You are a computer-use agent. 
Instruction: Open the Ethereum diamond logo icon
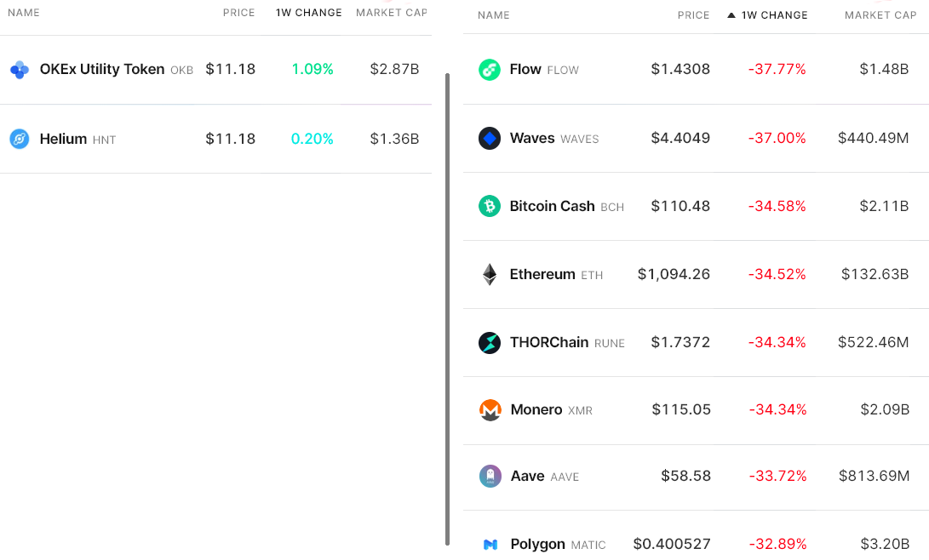point(490,275)
